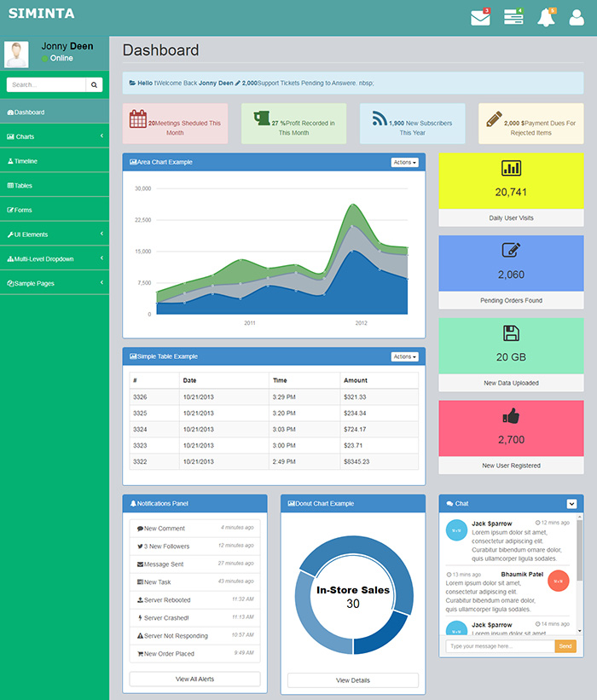Open the user profile icon in header

point(577,18)
